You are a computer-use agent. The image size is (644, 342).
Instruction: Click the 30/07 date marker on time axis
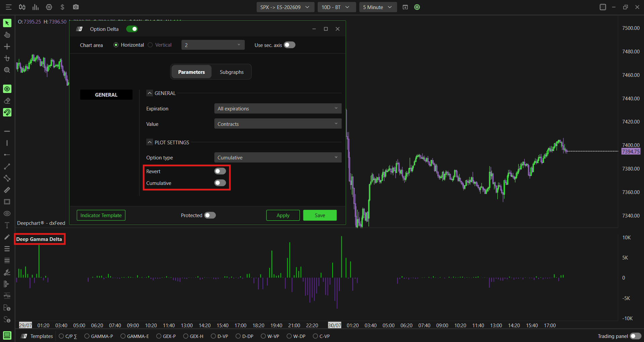(335, 325)
